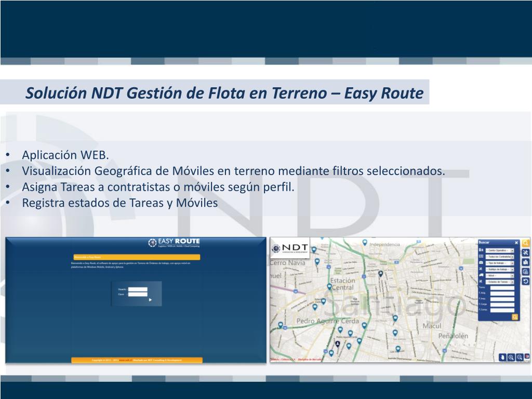Click the red icon beside zoom out
The width and height of the screenshot is (532, 399).
(x=527, y=356)
